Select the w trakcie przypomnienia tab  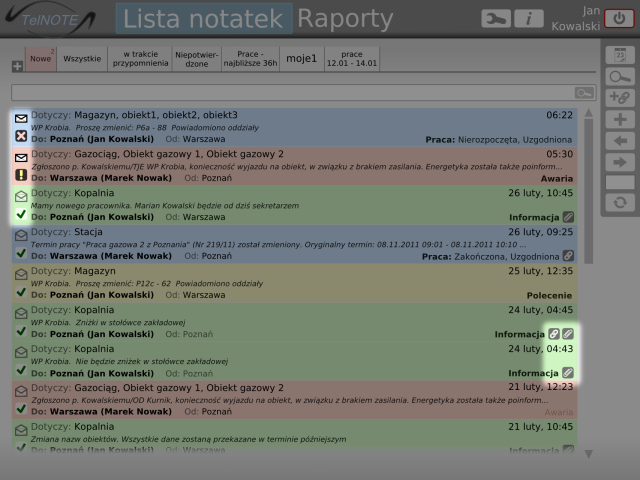coord(140,59)
